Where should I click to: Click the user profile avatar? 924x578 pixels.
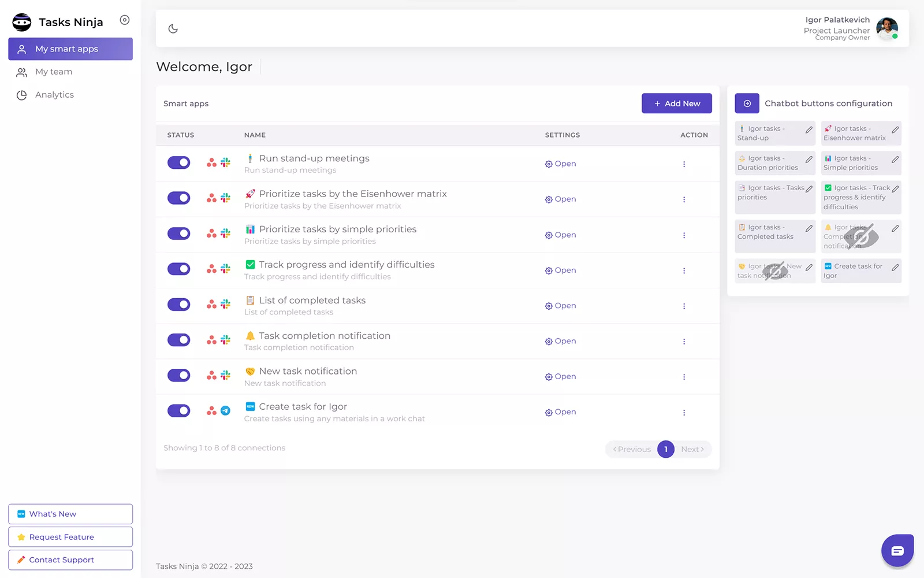coord(886,28)
